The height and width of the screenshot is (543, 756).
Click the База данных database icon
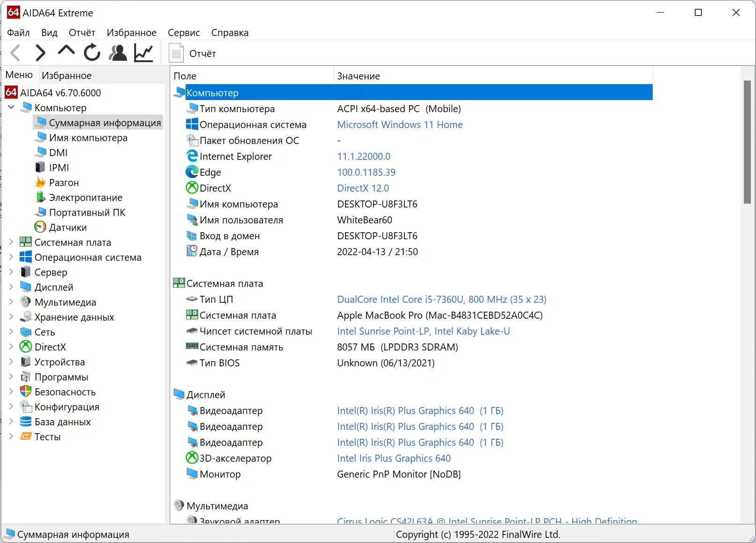tap(26, 422)
